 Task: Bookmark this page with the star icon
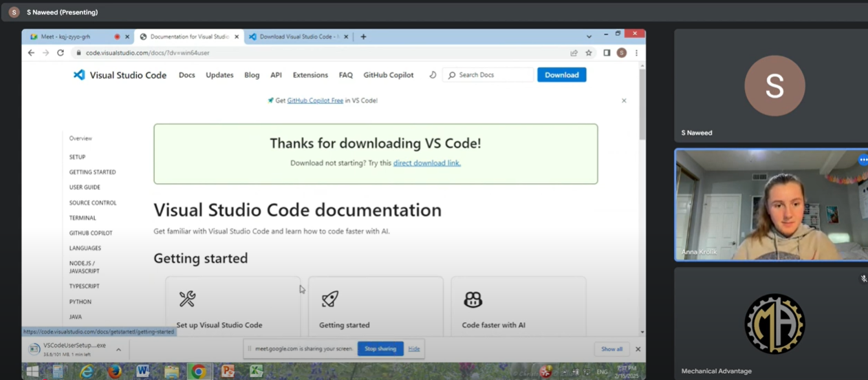point(589,53)
